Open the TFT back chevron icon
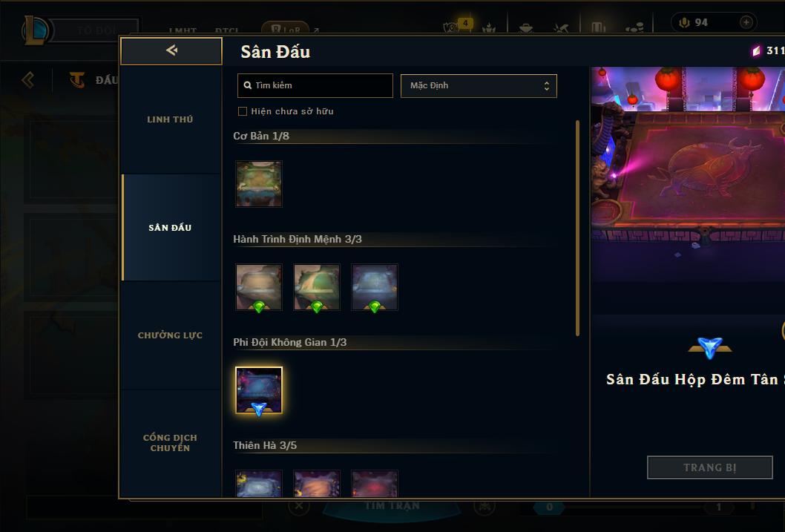 click(x=28, y=79)
